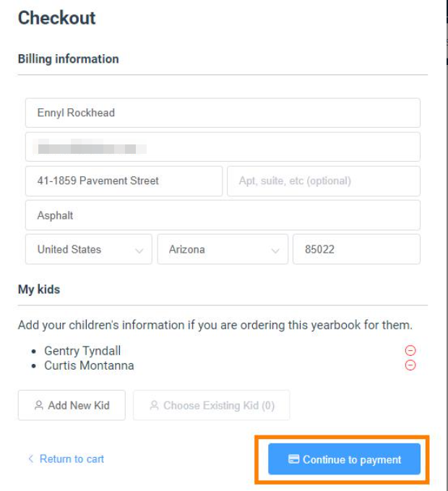Remove Gentry Tyndall from kids list

coord(410,351)
